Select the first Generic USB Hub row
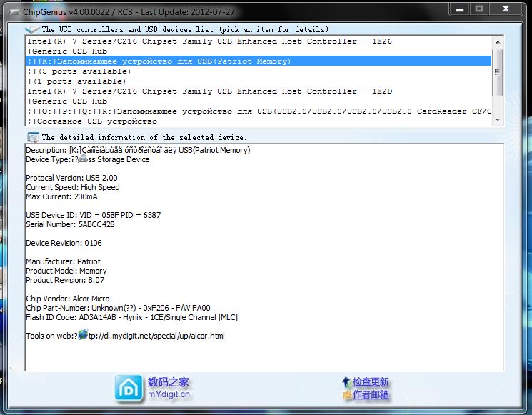Viewport: 532px width, 415px height. click(x=259, y=51)
